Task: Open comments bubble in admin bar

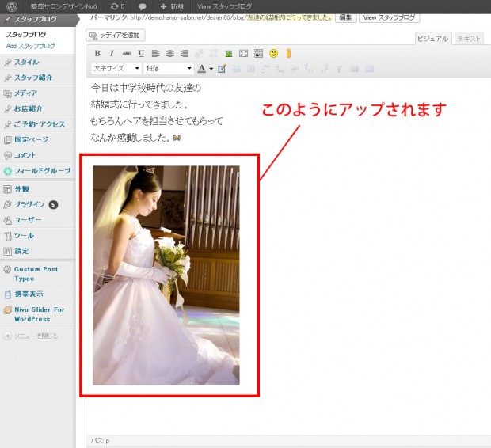Action: point(142,6)
